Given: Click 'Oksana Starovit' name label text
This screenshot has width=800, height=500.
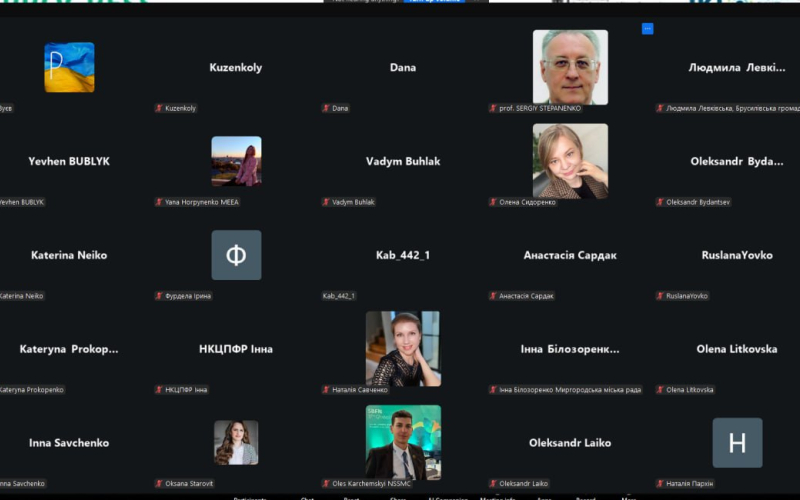Looking at the screenshot, I should [189, 484].
